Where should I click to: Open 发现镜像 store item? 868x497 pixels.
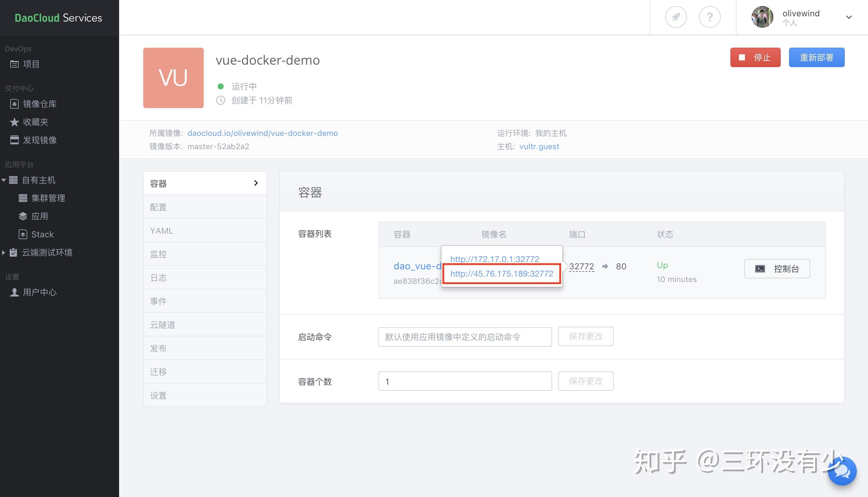click(40, 140)
